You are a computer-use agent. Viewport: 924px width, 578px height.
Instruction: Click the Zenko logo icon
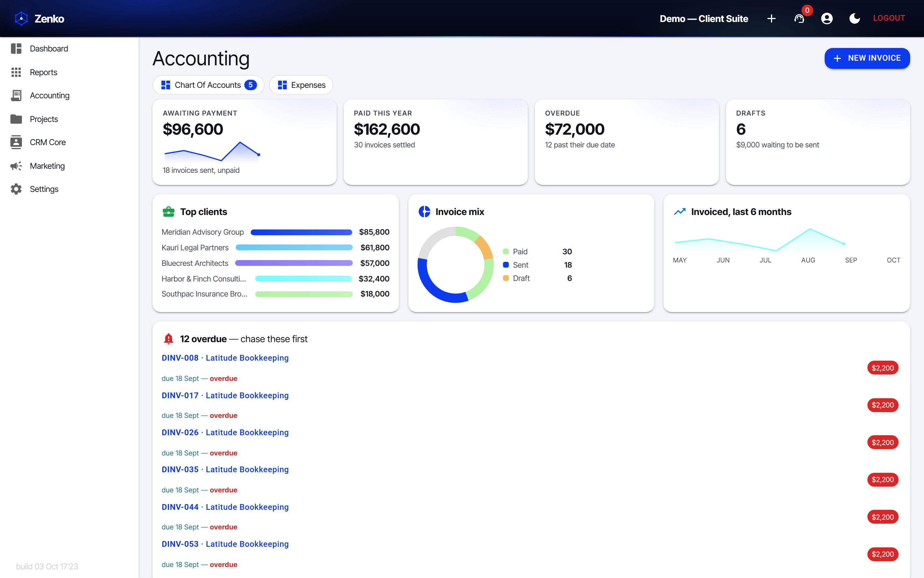click(x=21, y=18)
